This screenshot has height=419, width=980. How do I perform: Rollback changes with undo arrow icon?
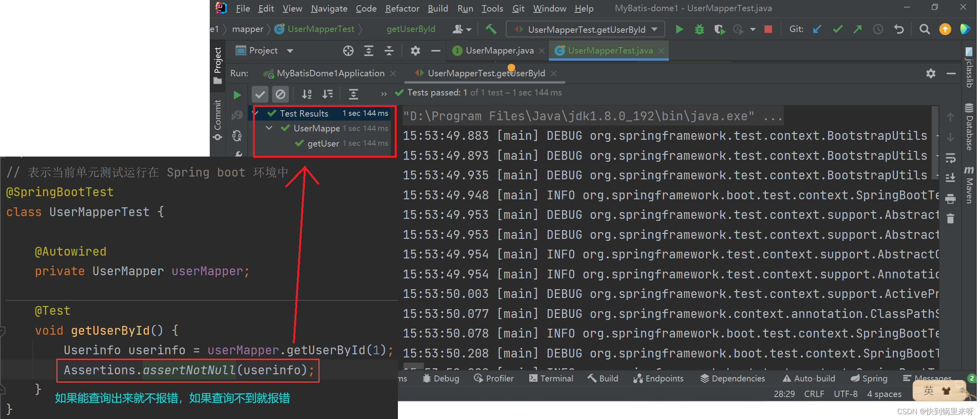(x=898, y=29)
